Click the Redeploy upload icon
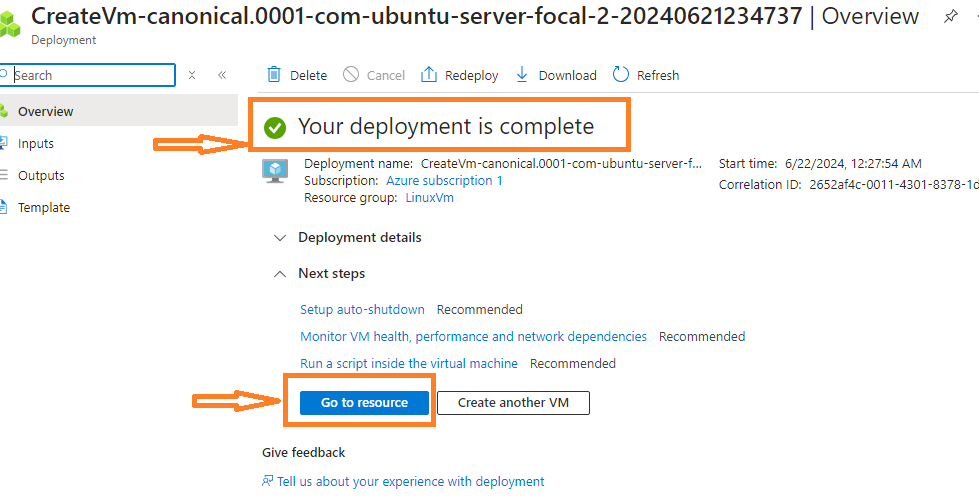This screenshot has height=499, width=979. [429, 75]
